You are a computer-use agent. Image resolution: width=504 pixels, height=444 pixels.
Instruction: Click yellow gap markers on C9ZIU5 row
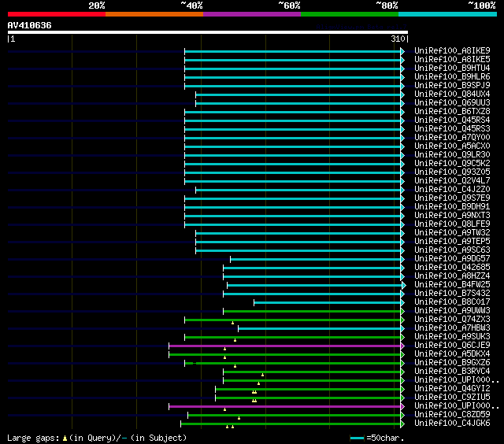click(x=254, y=401)
